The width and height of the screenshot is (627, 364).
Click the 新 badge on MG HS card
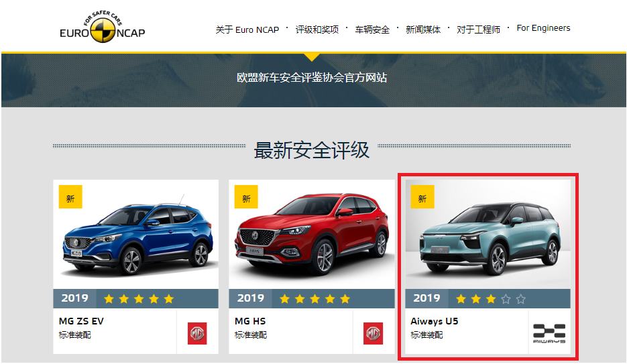point(246,196)
